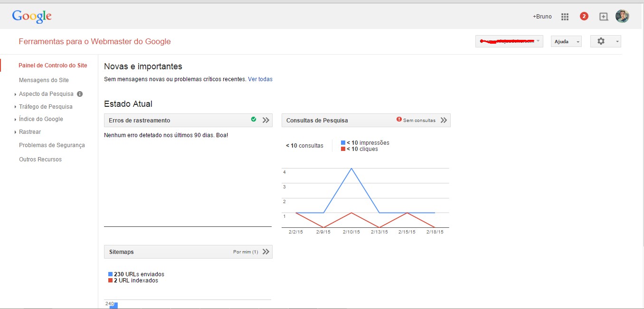Screen dimensions: 644x309
Task: Open the red notifications badge
Action: (584, 16)
